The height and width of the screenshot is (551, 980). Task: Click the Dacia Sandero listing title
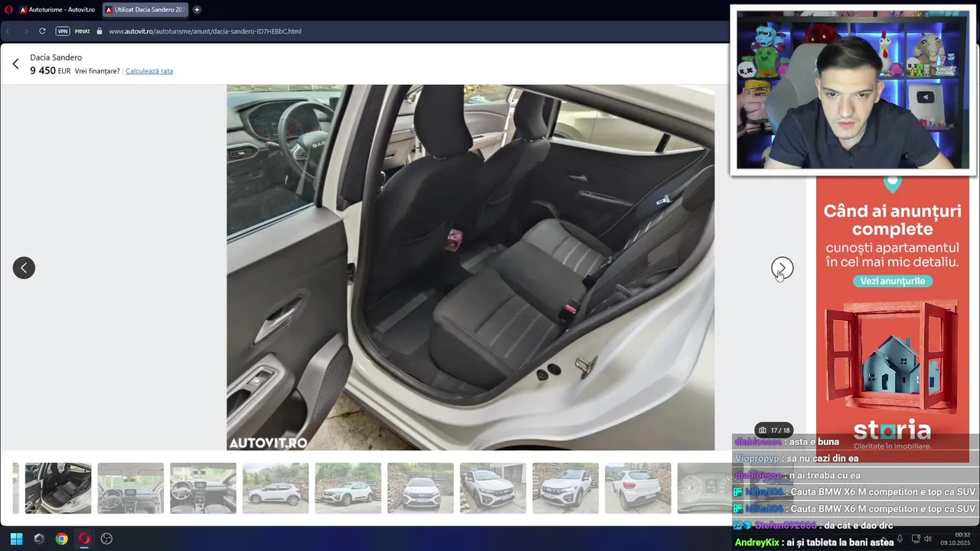pos(56,57)
